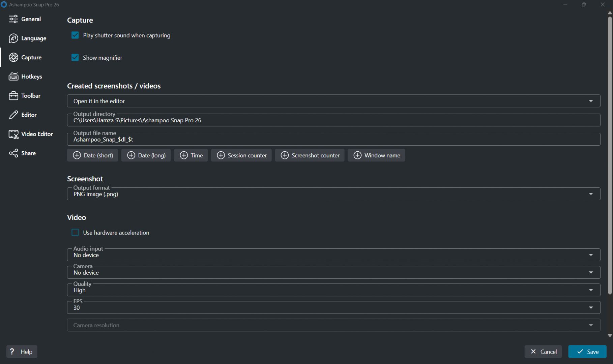613x364 pixels.
Task: Click the 'Ashampoo Snap Pro 26' window title
Action: tap(34, 5)
